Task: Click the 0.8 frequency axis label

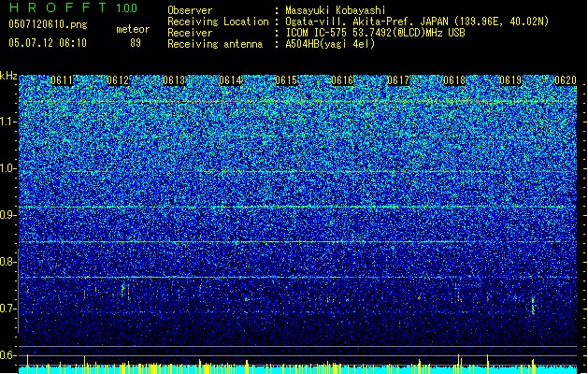Action: point(7,262)
